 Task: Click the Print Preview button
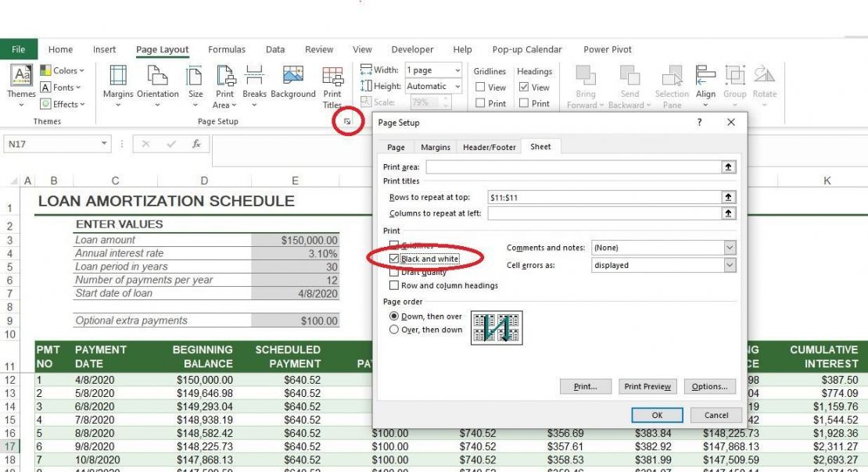pyautogui.click(x=646, y=386)
